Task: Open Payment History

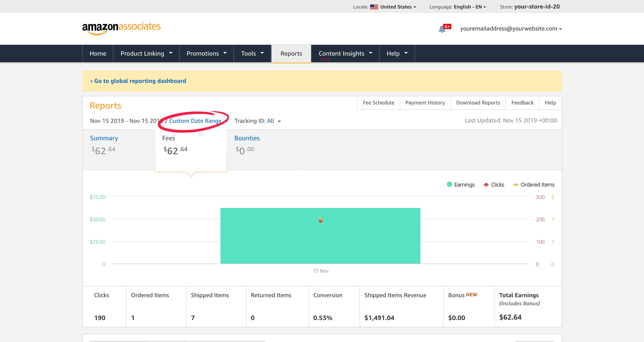Action: click(x=425, y=103)
